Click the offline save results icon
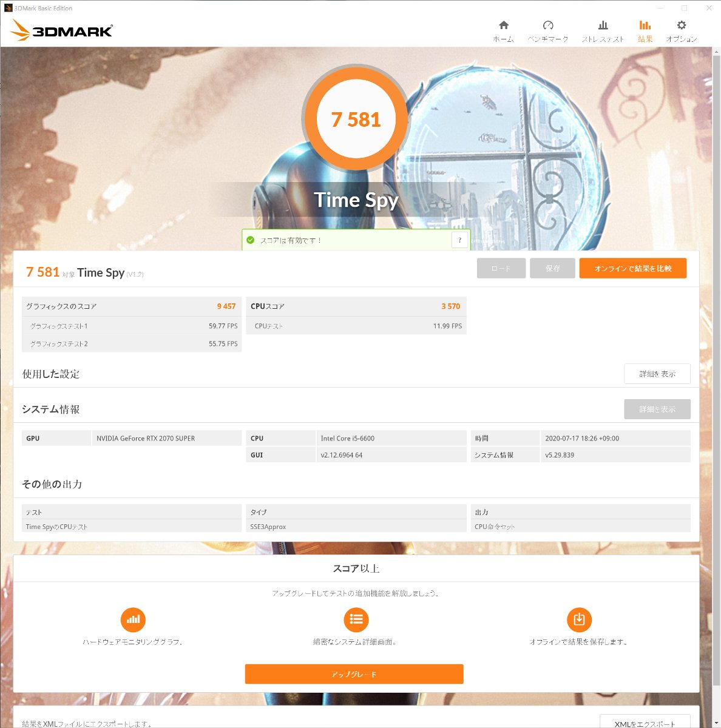Screen dimensions: 721x728 pos(579,619)
